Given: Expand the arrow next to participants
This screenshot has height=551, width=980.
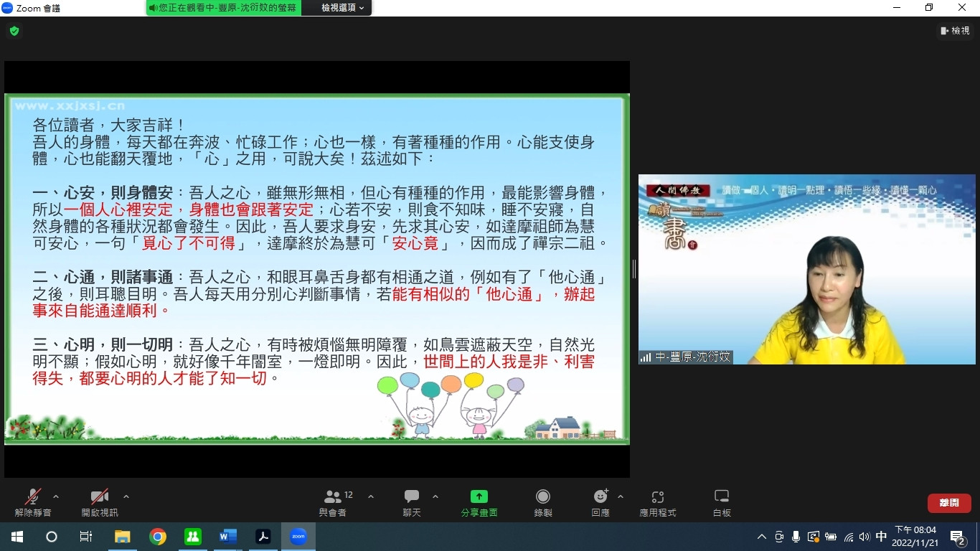Looking at the screenshot, I should click(371, 496).
